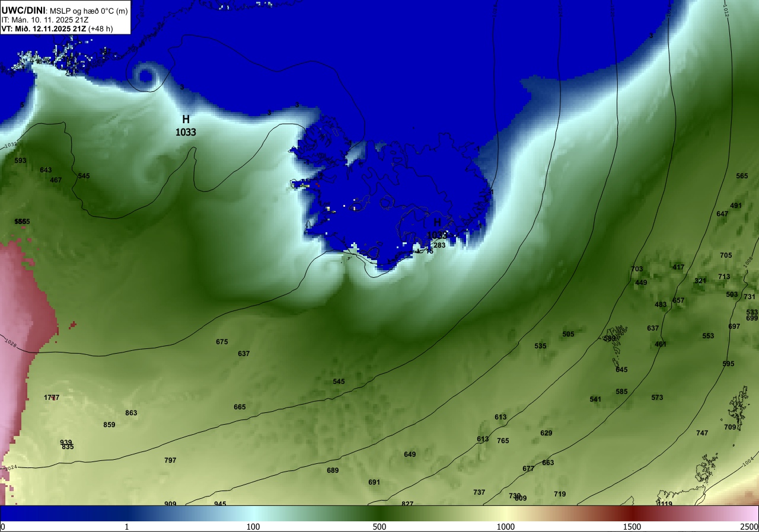Select the 945 value near the bottom
Viewport: 759px width, 532px height.
pyautogui.click(x=220, y=503)
